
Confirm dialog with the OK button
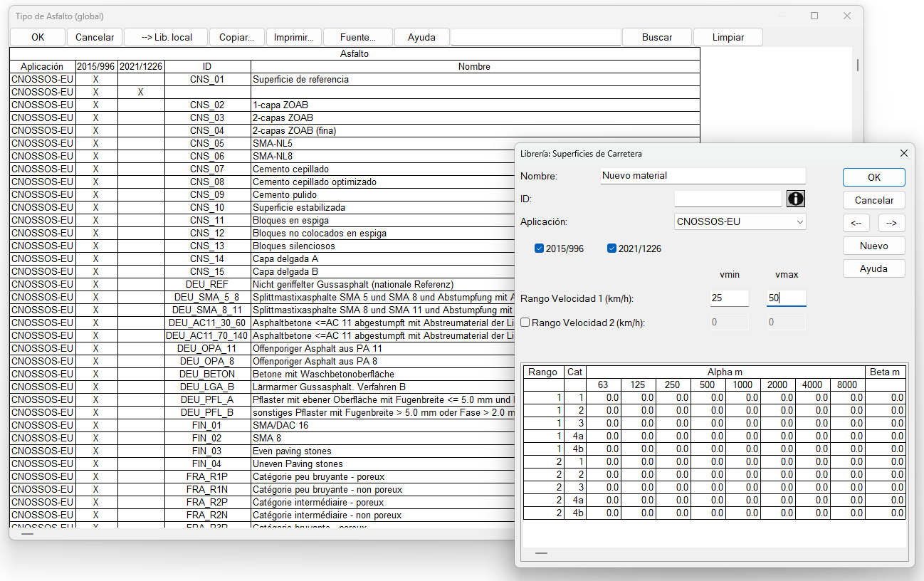tap(873, 177)
